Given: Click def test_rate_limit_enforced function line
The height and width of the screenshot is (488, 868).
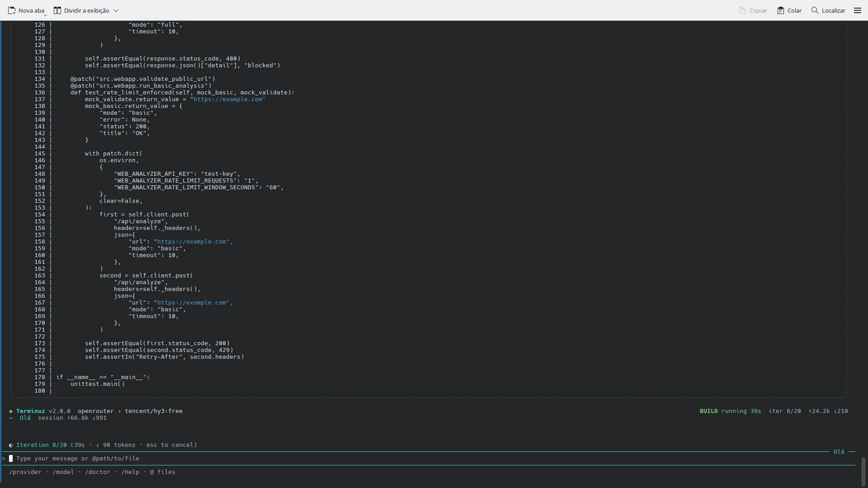Looking at the screenshot, I should click(183, 92).
